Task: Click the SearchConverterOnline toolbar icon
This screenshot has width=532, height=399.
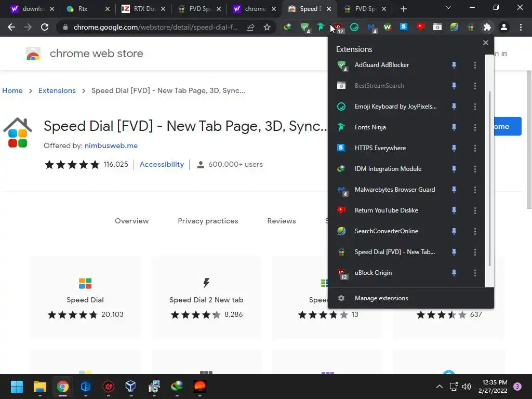Action: 454,27
